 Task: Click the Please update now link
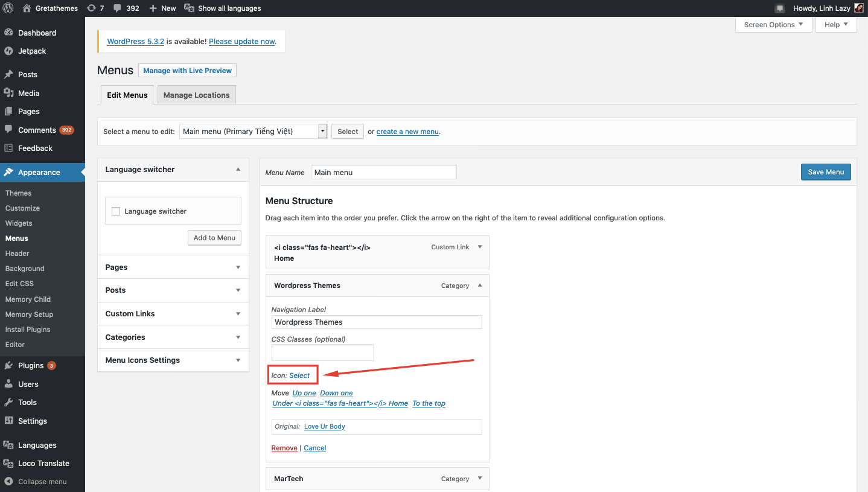pyautogui.click(x=241, y=42)
